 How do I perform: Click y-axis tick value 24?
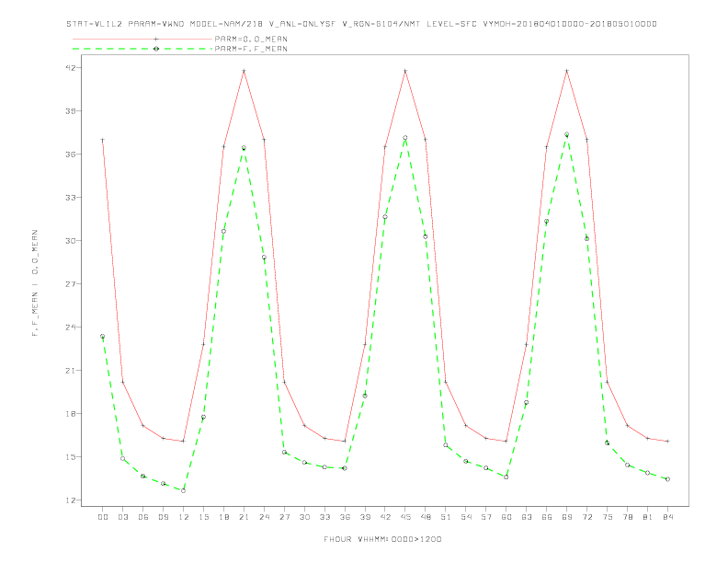coord(71,327)
